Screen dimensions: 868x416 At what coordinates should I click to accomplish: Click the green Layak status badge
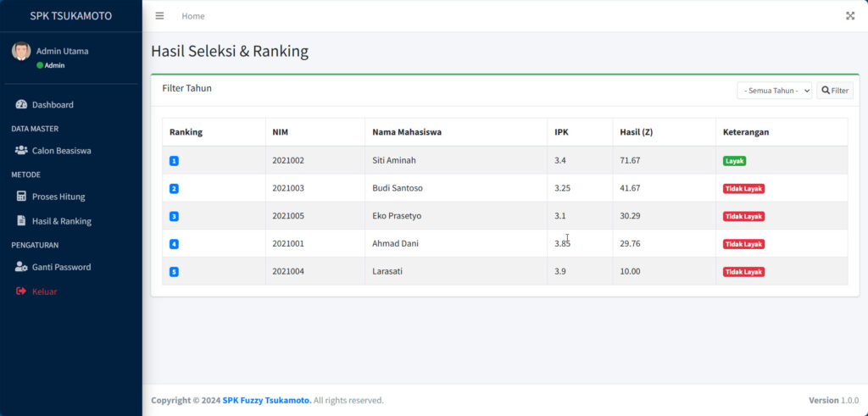click(734, 161)
